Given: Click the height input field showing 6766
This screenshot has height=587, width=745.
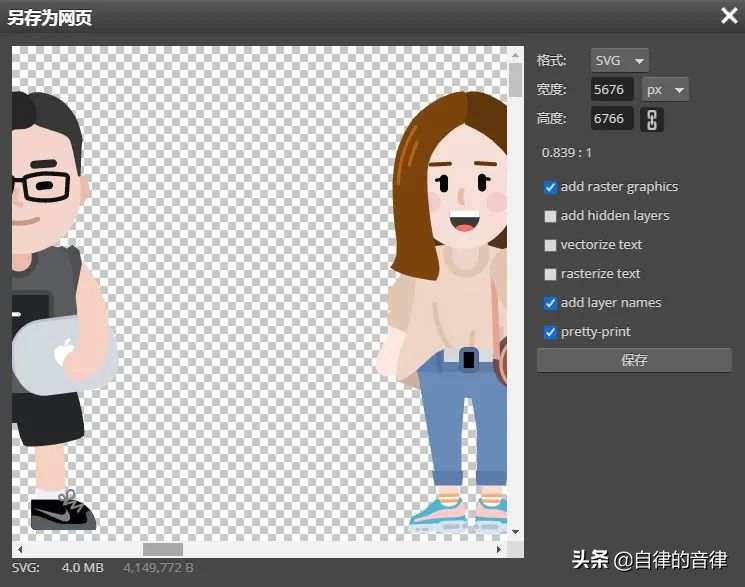Looking at the screenshot, I should [610, 119].
